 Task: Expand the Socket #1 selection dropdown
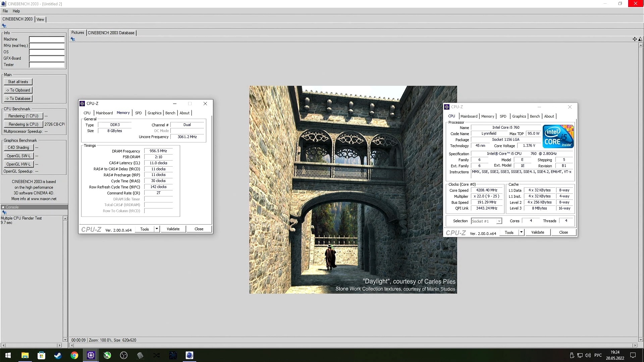(x=499, y=221)
